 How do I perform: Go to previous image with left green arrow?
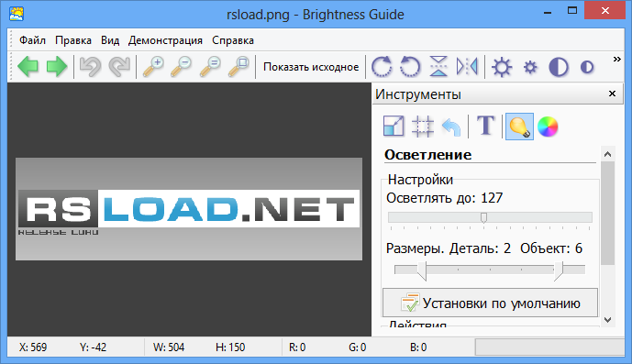(x=28, y=67)
